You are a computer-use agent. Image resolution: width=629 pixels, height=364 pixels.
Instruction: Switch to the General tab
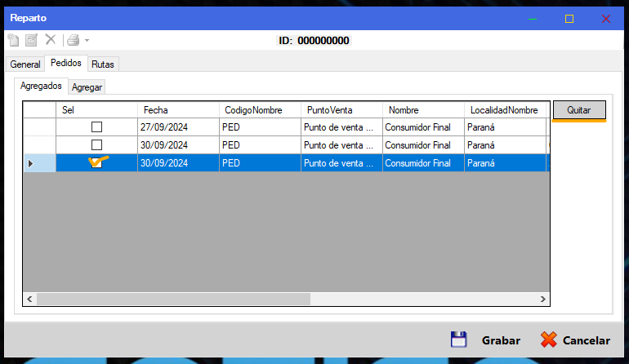pyautogui.click(x=25, y=64)
